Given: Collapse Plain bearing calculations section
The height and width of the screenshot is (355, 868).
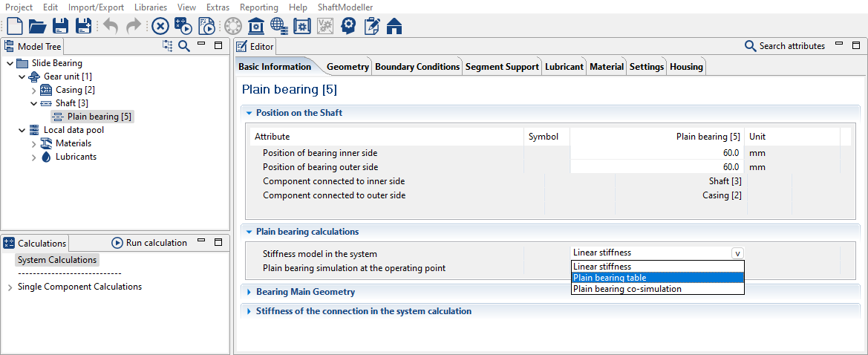Looking at the screenshot, I should pyautogui.click(x=249, y=232).
